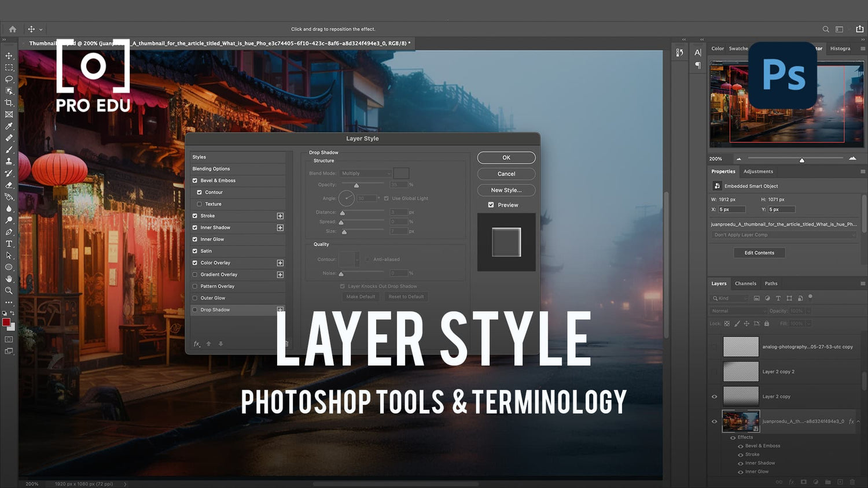The height and width of the screenshot is (488, 868).
Task: Select the Move tool
Action: [9, 56]
